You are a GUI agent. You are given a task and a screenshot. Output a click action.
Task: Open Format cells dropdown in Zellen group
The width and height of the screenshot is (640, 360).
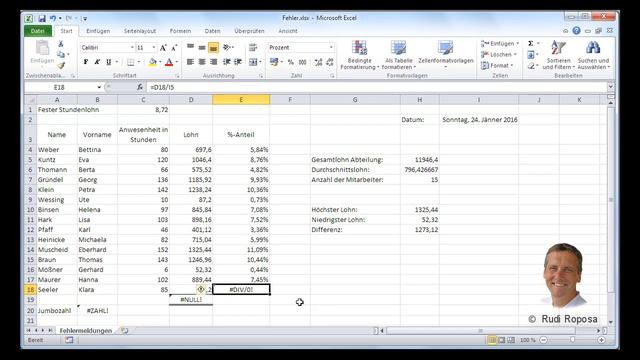497,65
